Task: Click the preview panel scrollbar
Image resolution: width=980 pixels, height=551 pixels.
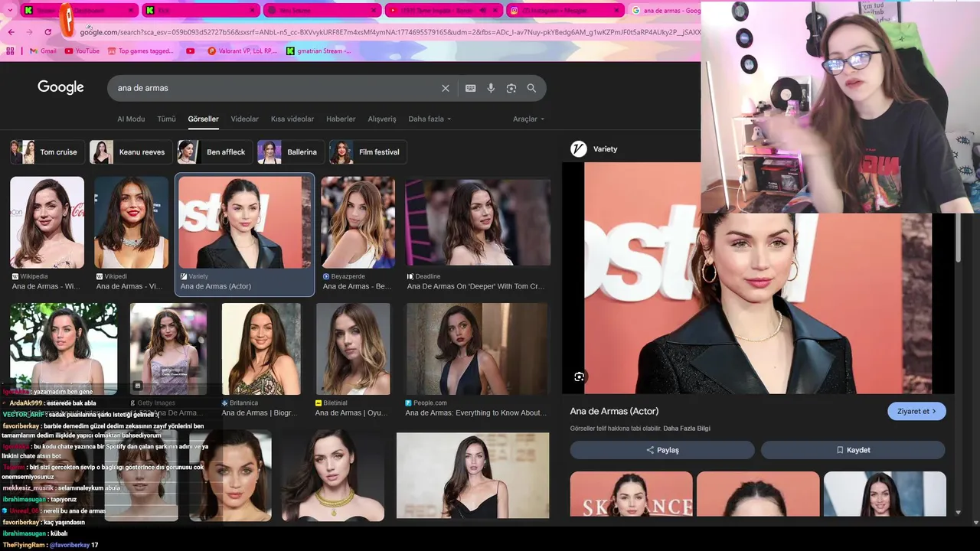Action: 959,237
